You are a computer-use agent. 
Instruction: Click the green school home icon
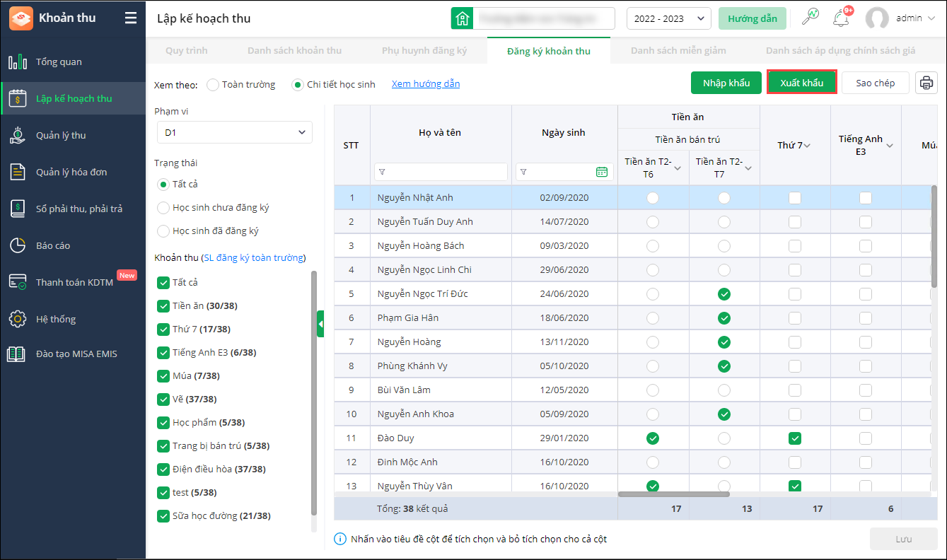pyautogui.click(x=462, y=18)
